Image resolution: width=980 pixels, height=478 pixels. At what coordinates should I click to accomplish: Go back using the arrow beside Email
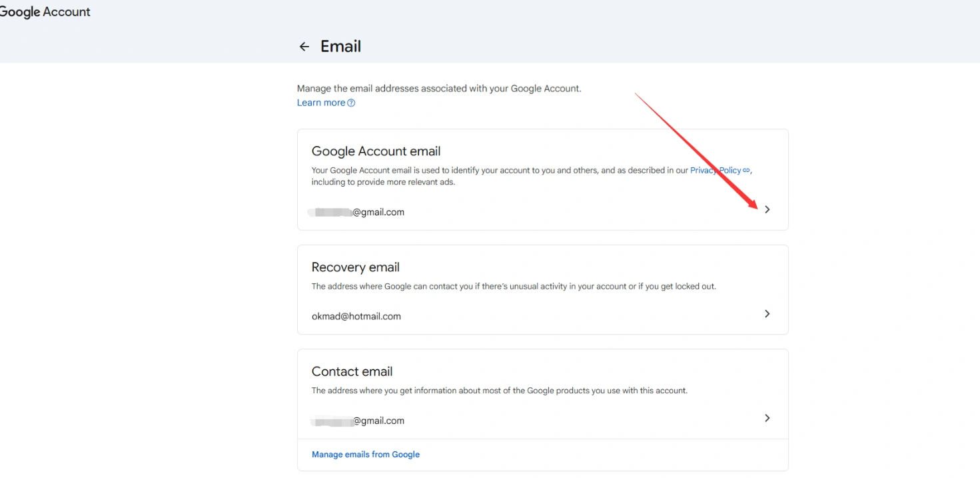[304, 47]
